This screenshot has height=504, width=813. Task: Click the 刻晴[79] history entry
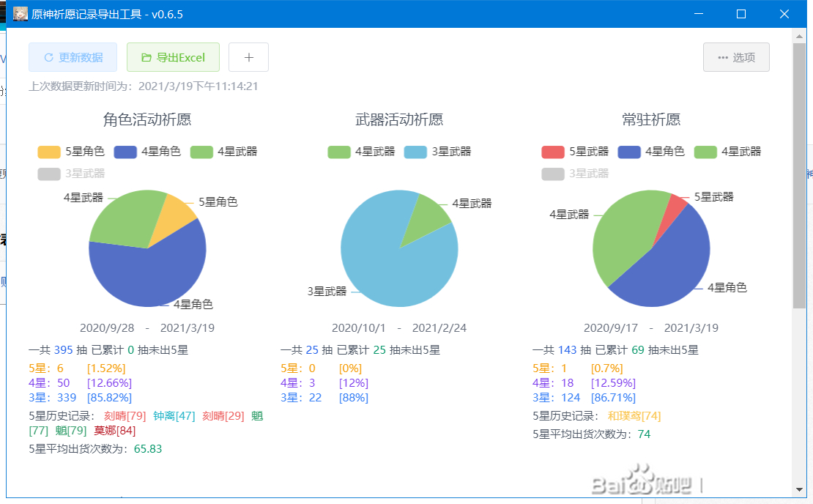[x=125, y=416]
